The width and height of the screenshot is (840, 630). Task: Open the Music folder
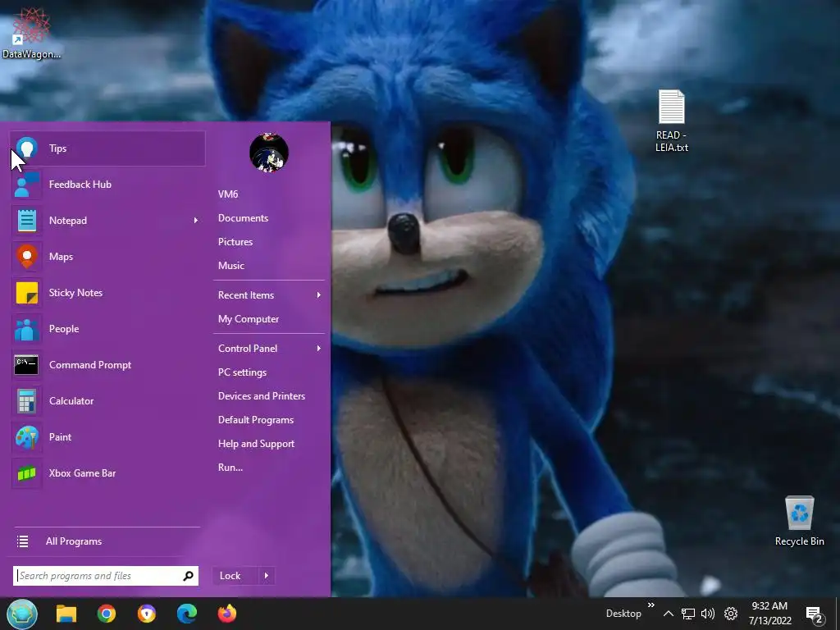[231, 266]
